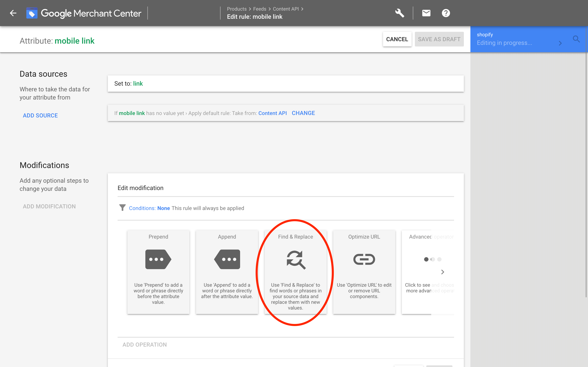Go to Products breadcrumb
The image size is (588, 367).
(236, 9)
